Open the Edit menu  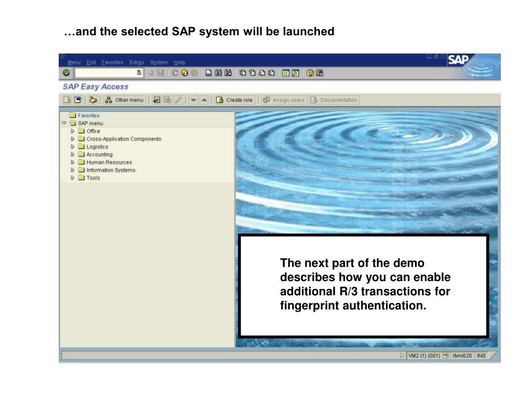pos(91,62)
